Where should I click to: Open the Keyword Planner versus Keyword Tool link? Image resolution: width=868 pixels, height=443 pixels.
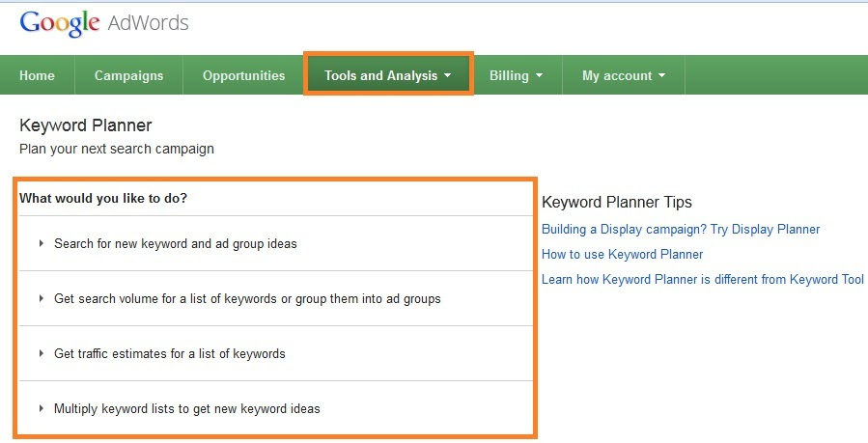coord(703,279)
